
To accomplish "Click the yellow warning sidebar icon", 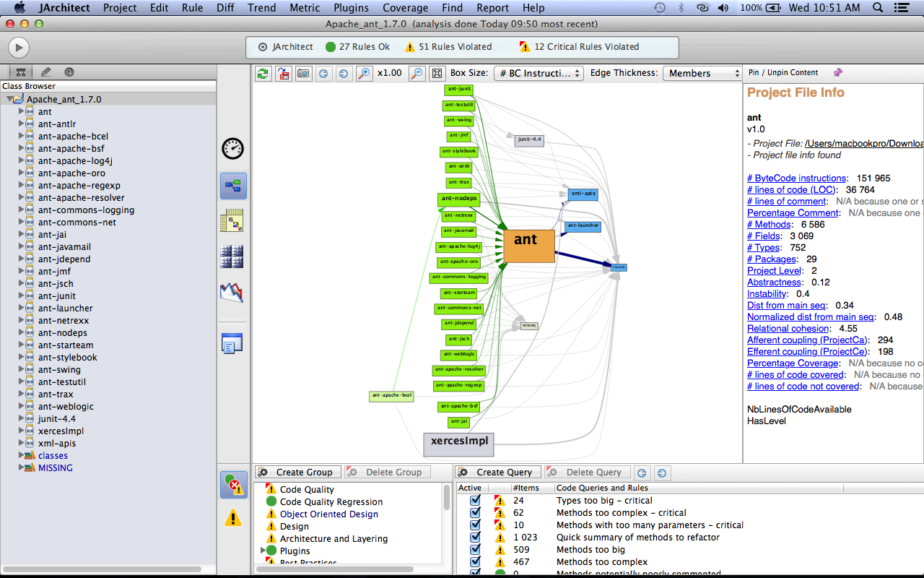I will point(232,517).
